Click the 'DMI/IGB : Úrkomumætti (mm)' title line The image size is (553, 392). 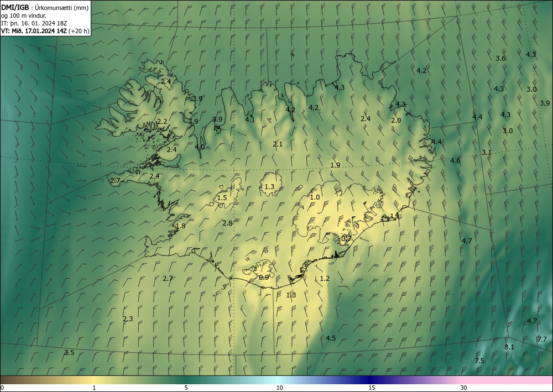45,7
